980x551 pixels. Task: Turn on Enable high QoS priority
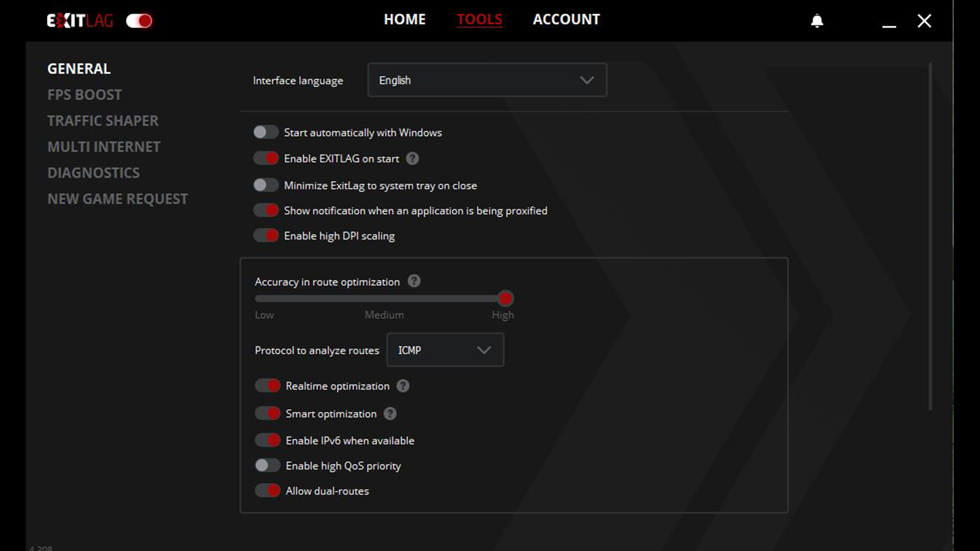click(267, 465)
